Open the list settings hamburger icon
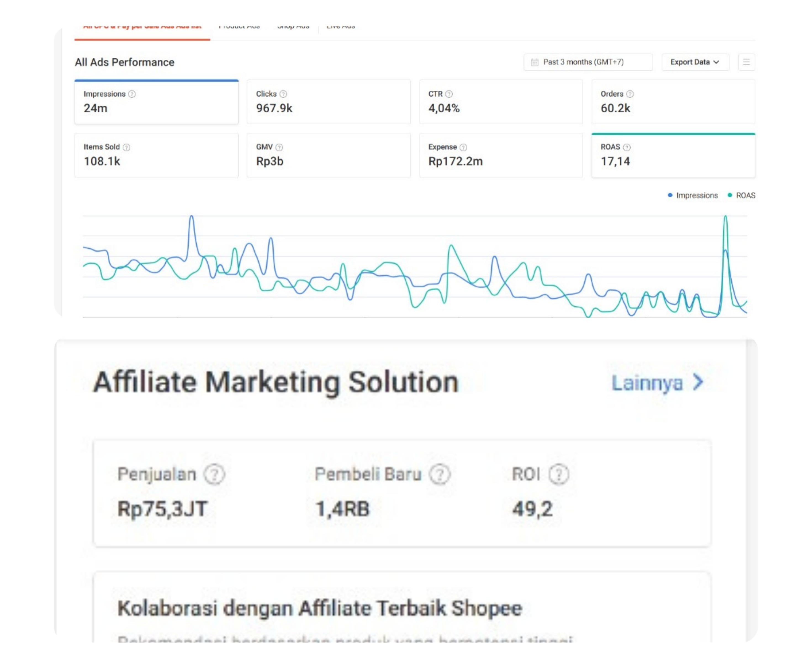Screen dimensions: 812x650 point(746,62)
